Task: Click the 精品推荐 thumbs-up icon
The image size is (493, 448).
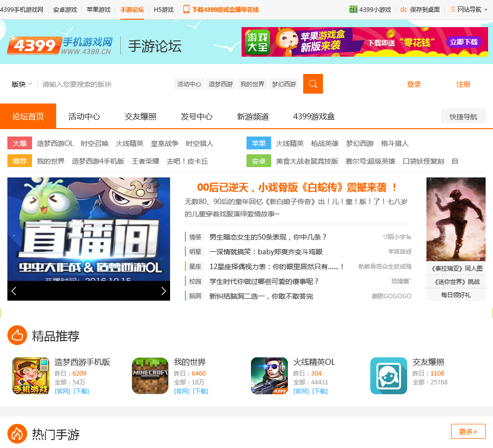Action: (x=17, y=335)
